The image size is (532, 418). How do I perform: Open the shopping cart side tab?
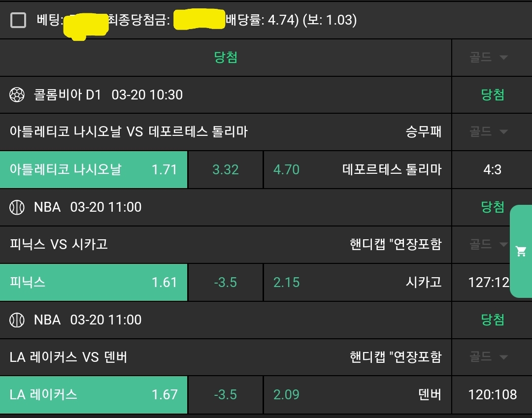click(521, 252)
